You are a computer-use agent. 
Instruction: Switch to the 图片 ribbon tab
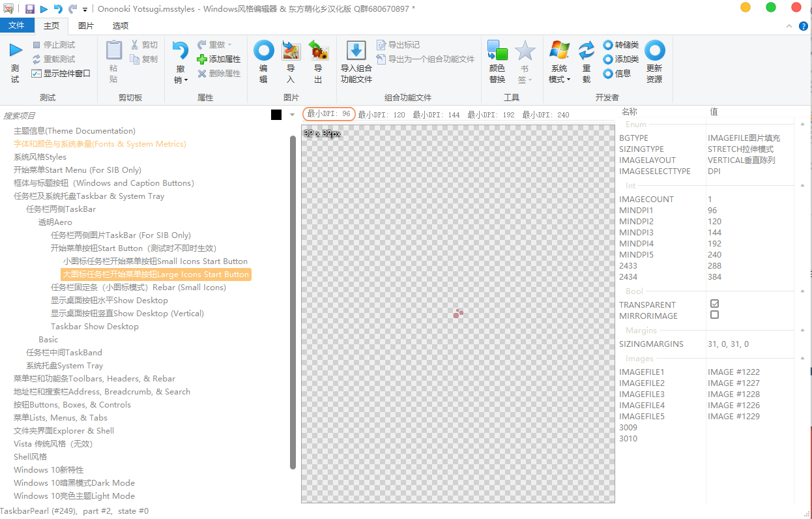(85, 24)
